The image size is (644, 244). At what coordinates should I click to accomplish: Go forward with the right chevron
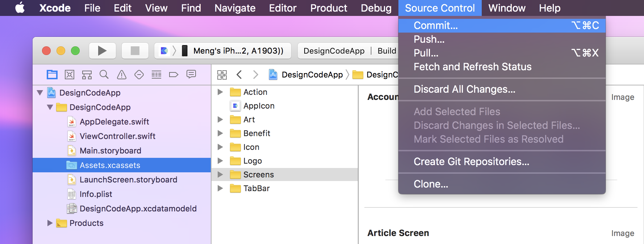256,75
